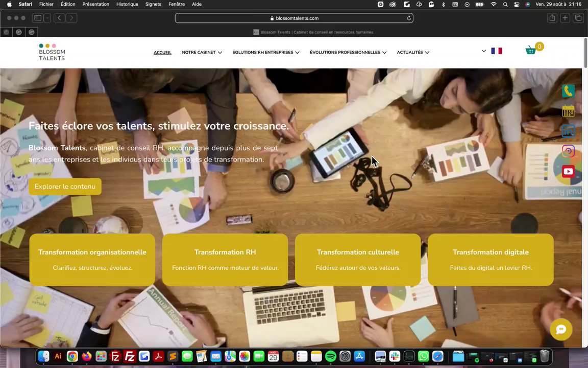Image resolution: width=588 pixels, height=368 pixels.
Task: Open Google Chrome from the Dock
Action: [x=72, y=356]
